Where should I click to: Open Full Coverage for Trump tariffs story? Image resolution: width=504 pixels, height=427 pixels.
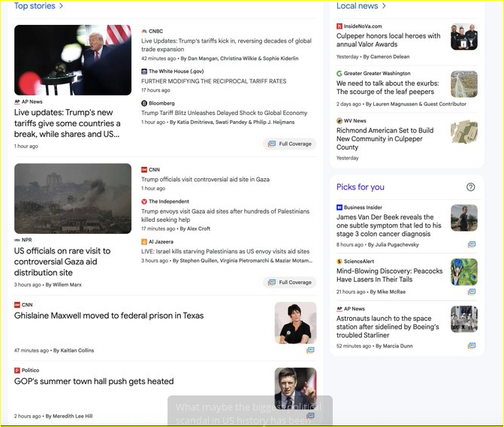tap(290, 144)
